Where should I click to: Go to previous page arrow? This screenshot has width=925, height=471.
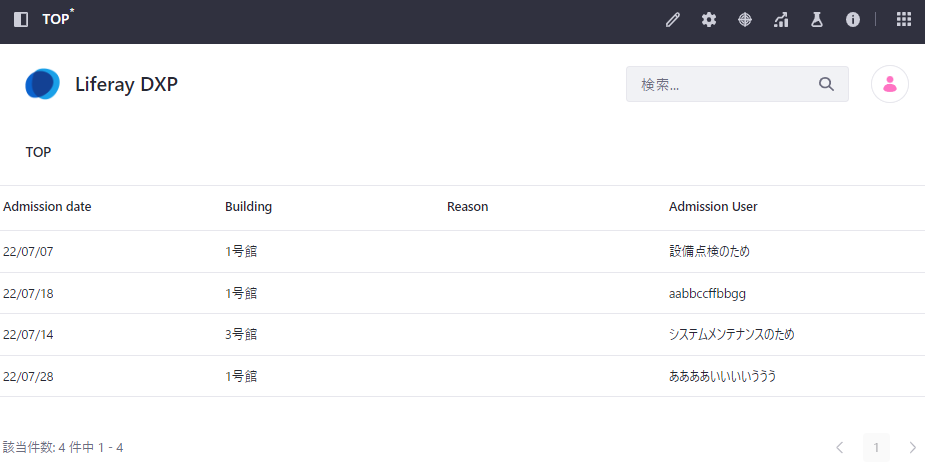click(839, 447)
